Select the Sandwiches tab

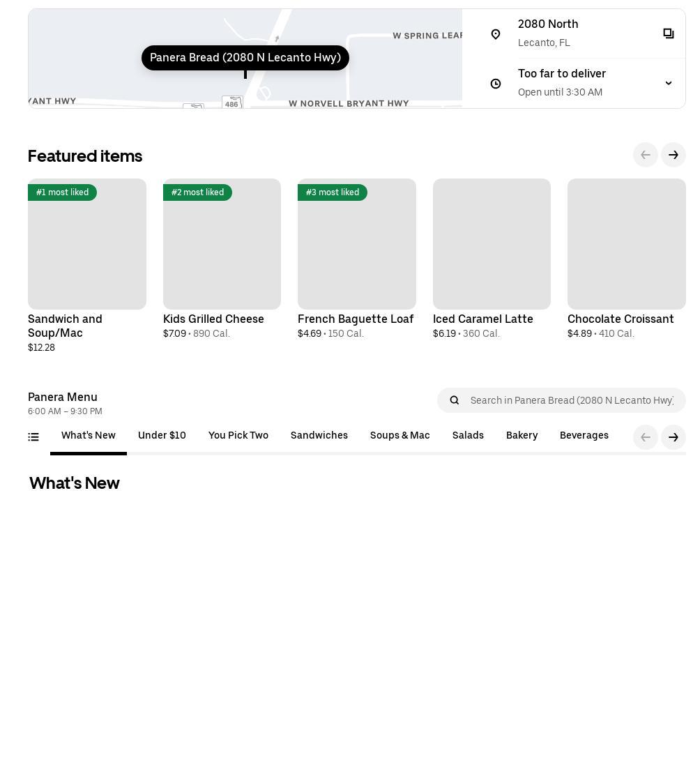pyautogui.click(x=319, y=435)
